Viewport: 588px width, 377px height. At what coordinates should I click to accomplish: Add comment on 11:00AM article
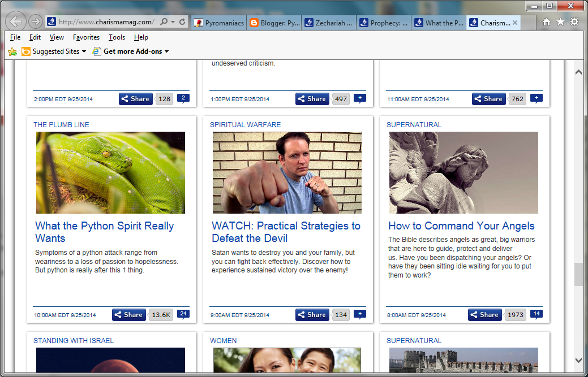(x=537, y=98)
